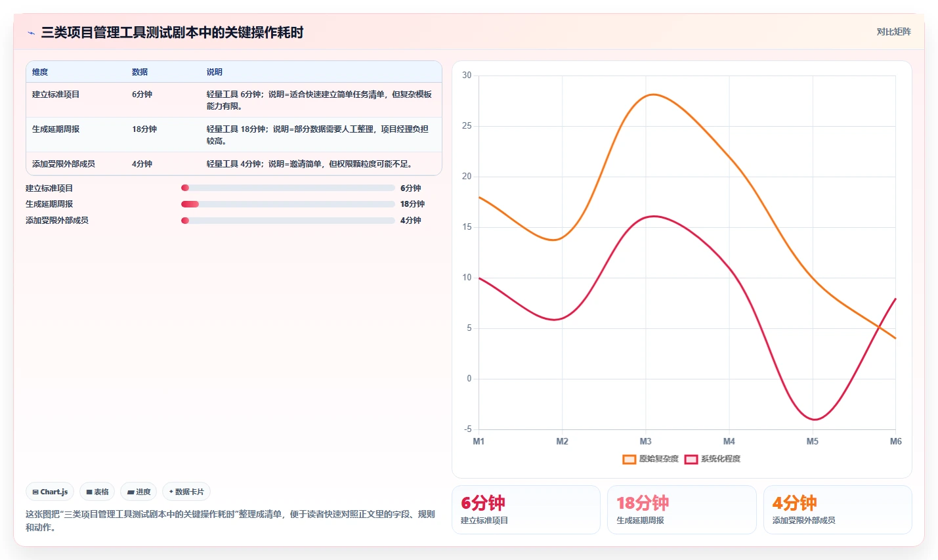Click the 18分钟 value in table
The width and height of the screenshot is (938, 560).
[x=144, y=129]
